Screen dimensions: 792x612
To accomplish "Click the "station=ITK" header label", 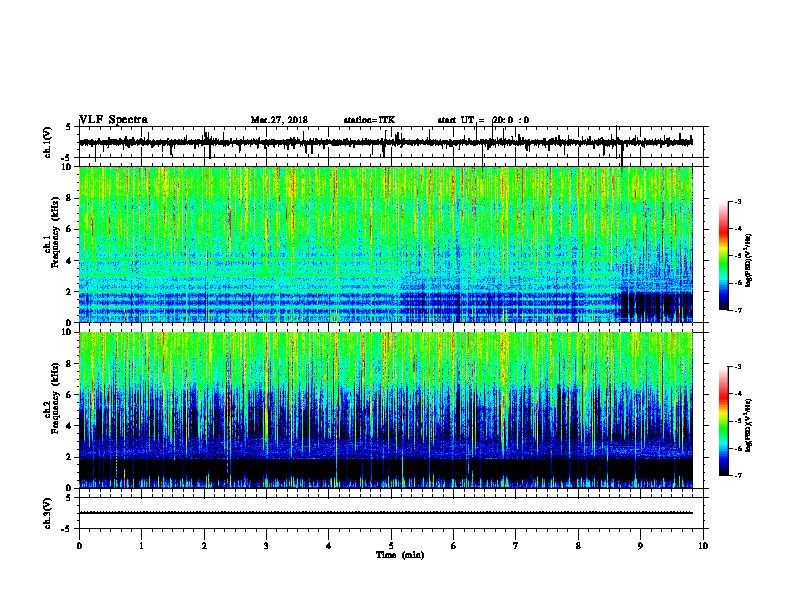I will (369, 120).
